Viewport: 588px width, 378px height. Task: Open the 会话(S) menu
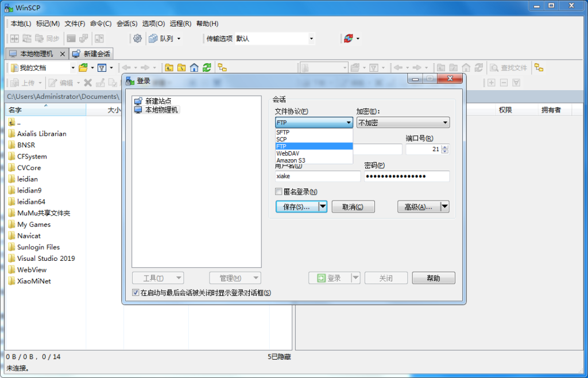point(126,24)
